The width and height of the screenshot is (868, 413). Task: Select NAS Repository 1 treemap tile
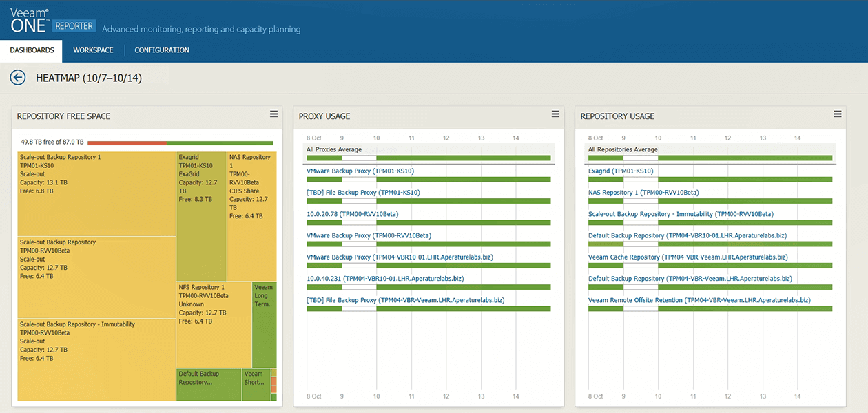coord(252,216)
